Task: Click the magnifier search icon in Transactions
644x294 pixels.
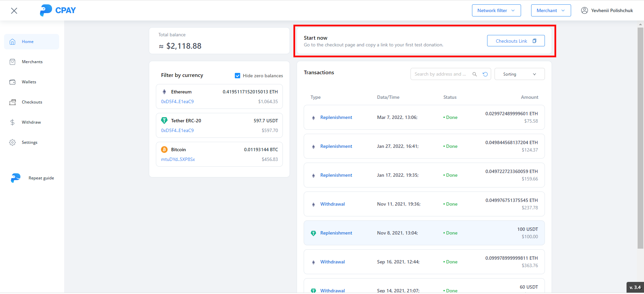Action: pos(475,74)
